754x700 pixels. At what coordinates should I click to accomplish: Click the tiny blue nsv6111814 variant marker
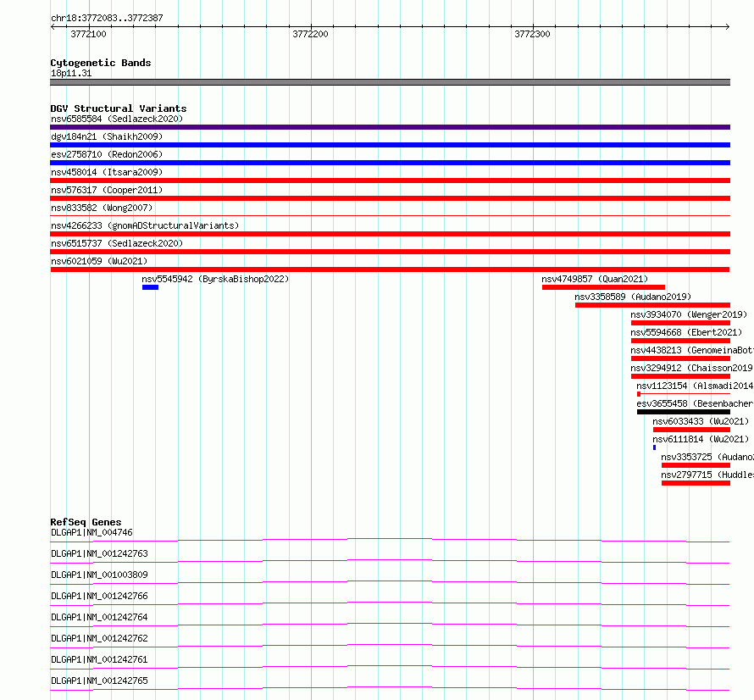[x=655, y=447]
